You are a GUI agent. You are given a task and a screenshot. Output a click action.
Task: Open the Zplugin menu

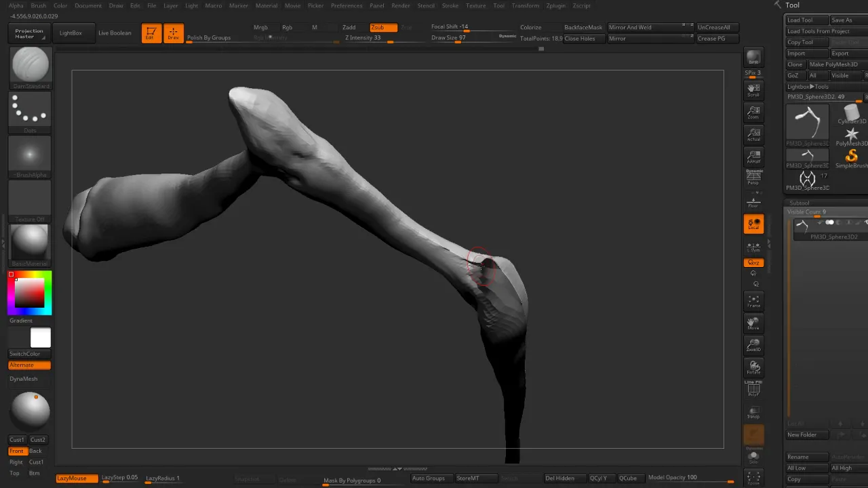(556, 5)
